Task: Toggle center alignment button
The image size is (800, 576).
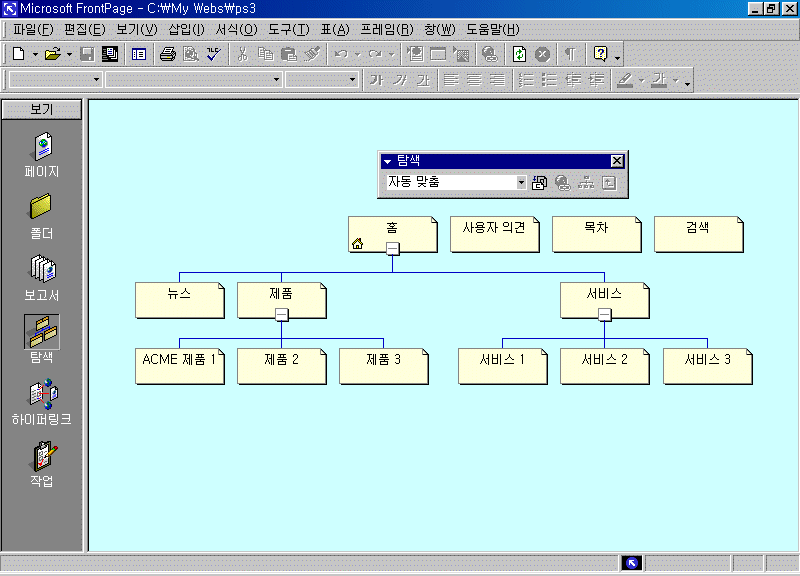Action: click(474, 80)
